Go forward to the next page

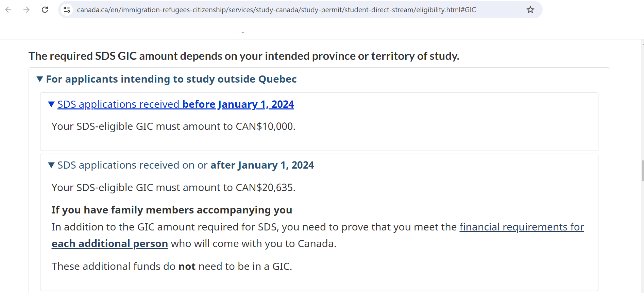[26, 10]
